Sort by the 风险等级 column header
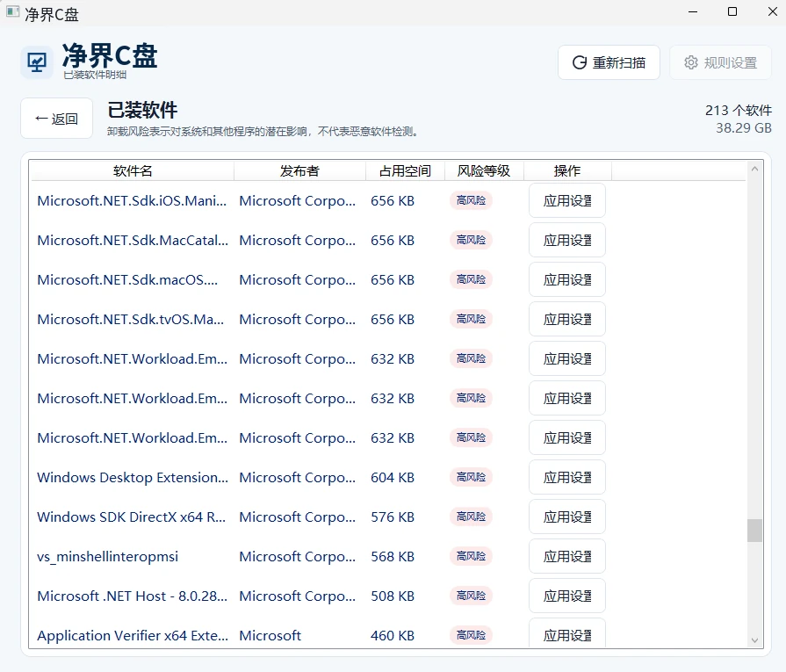Screen dimensions: 786x672 click(484, 171)
